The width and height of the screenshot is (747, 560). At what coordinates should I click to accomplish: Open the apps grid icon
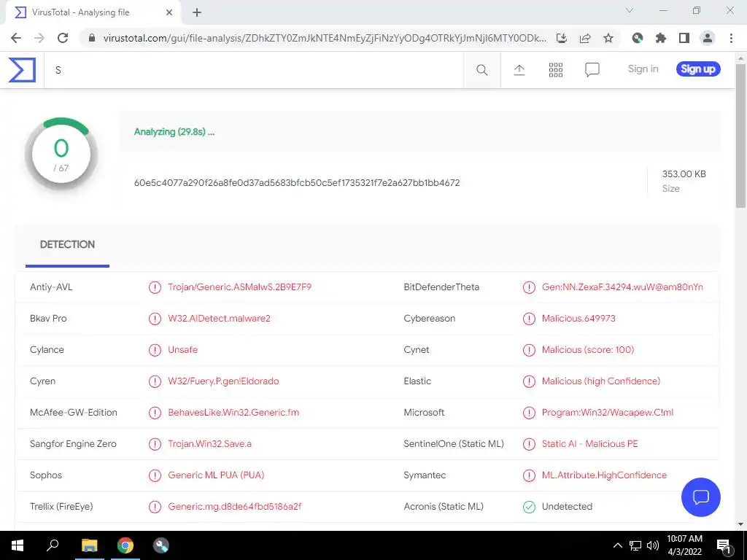tap(555, 70)
